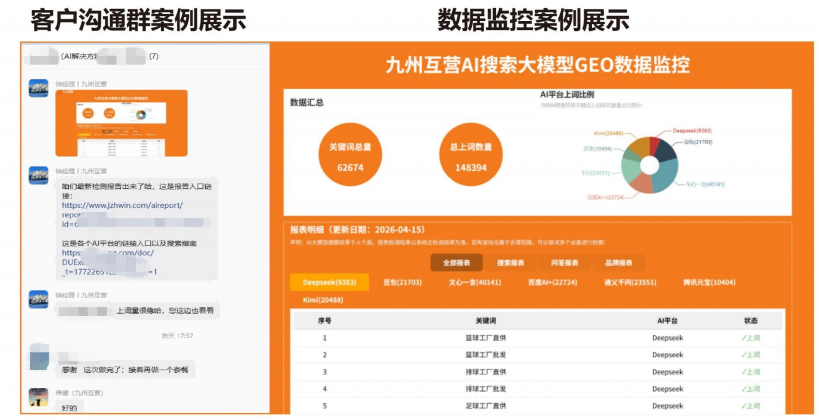819x420 pixels.
Task: Click keyword 篮球工厂直供 in row 1
Action: pyautogui.click(x=485, y=338)
